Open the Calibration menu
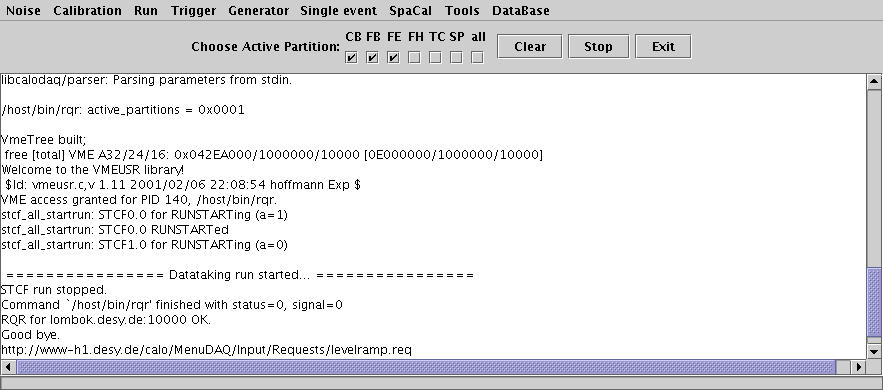The height and width of the screenshot is (390, 883). (x=87, y=11)
